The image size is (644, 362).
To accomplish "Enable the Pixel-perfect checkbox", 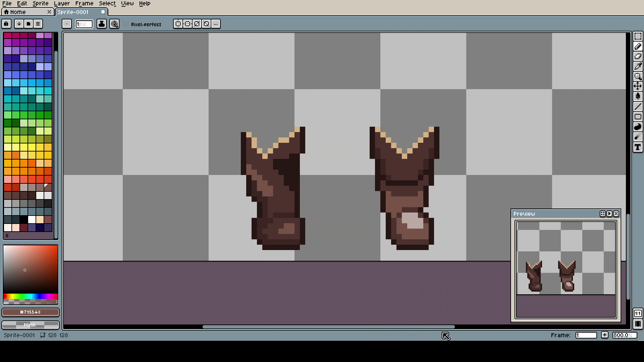I will [126, 24].
